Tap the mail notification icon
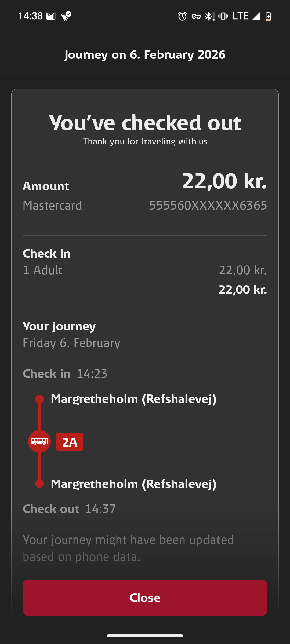Screen dimensions: 290x644 [51, 16]
